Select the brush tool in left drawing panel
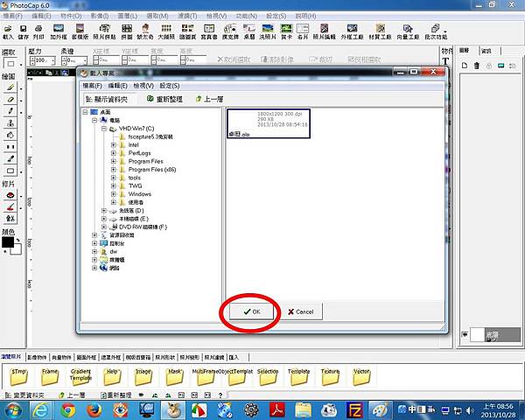The height and width of the screenshot is (420, 525). click(x=10, y=87)
